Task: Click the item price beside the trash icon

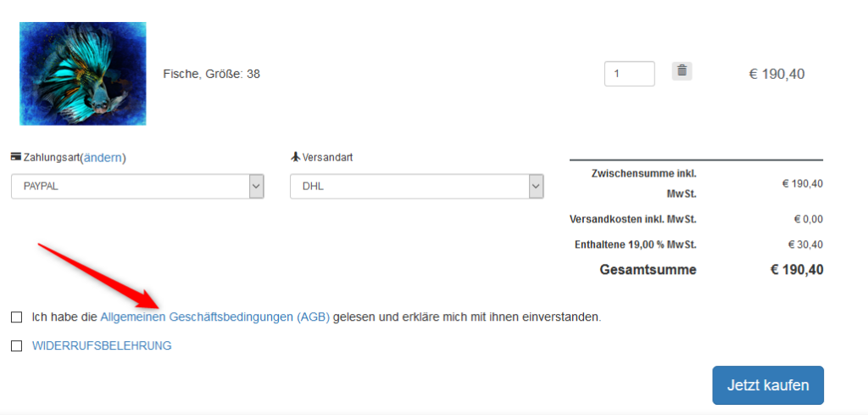Action: coord(776,74)
